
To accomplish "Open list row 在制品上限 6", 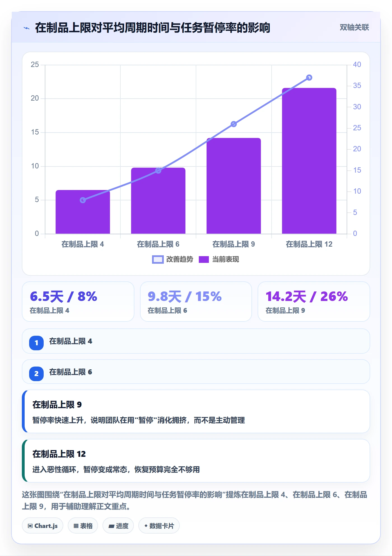I will pos(196,372).
